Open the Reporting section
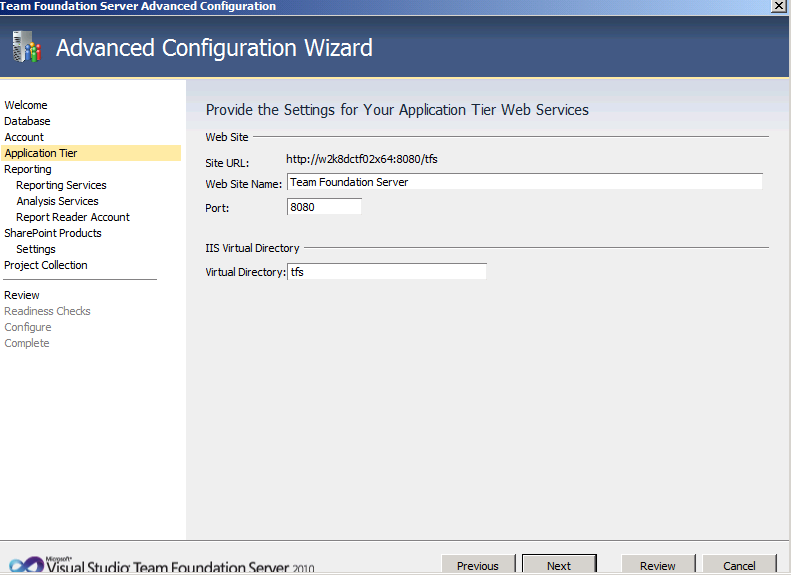791x575 pixels. pos(28,169)
